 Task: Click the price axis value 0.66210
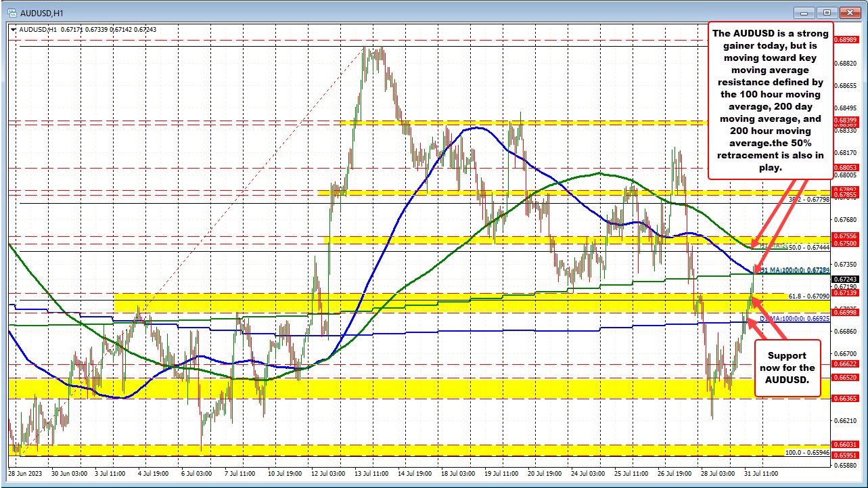[x=847, y=420]
